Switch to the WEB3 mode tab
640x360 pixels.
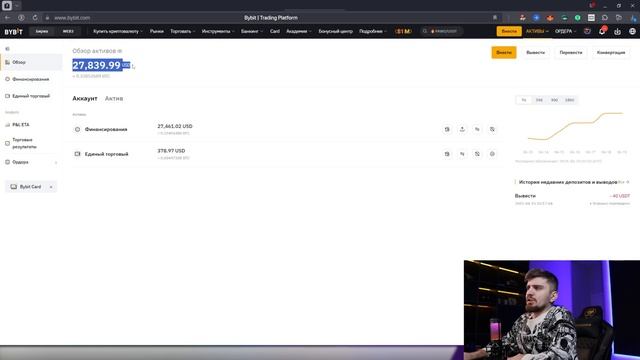tap(68, 31)
